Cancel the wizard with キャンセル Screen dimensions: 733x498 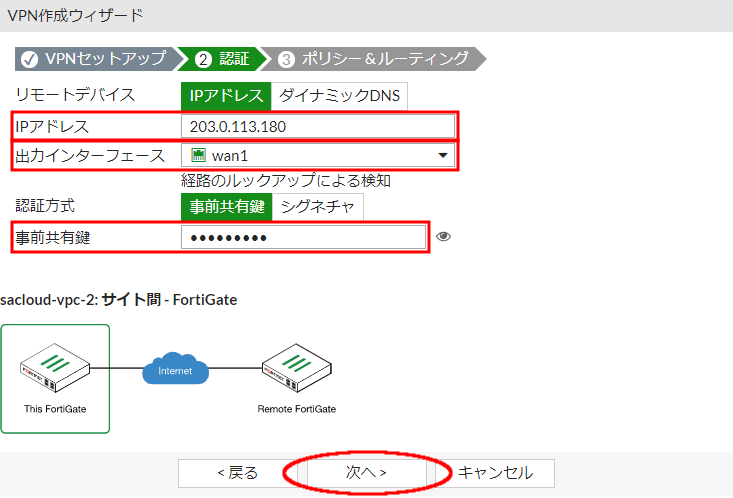[495, 473]
